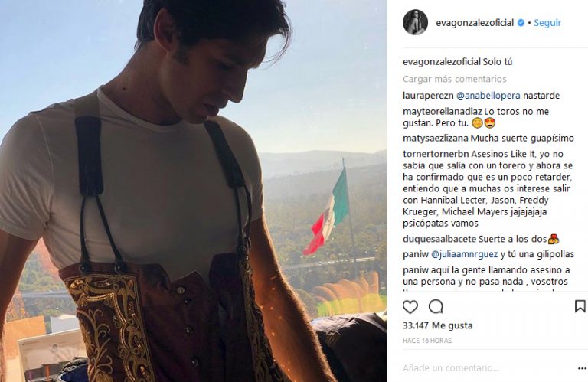The width and height of the screenshot is (588, 382).
Task: Open evagonzalezoficial profile avatar
Action: [415, 22]
